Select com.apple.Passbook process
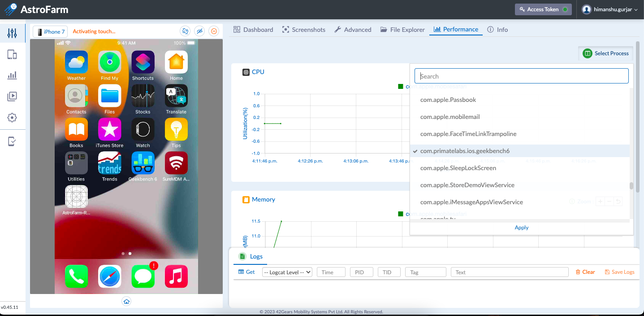 point(520,100)
